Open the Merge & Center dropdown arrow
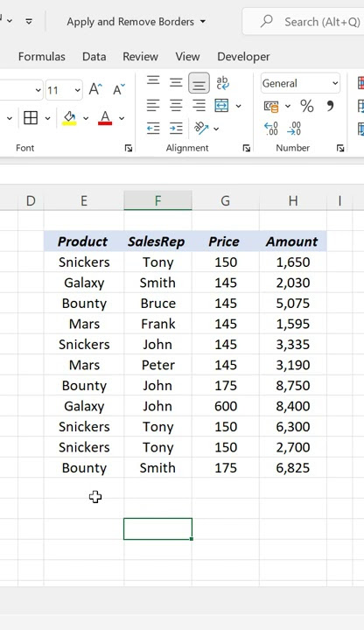Viewport: 364px width, 630px height. [238, 106]
